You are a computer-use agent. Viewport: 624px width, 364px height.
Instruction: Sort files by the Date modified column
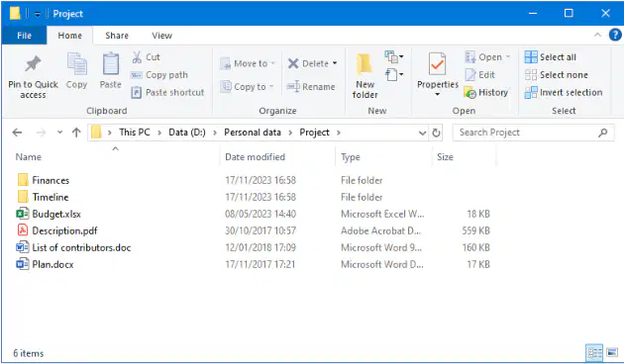256,157
